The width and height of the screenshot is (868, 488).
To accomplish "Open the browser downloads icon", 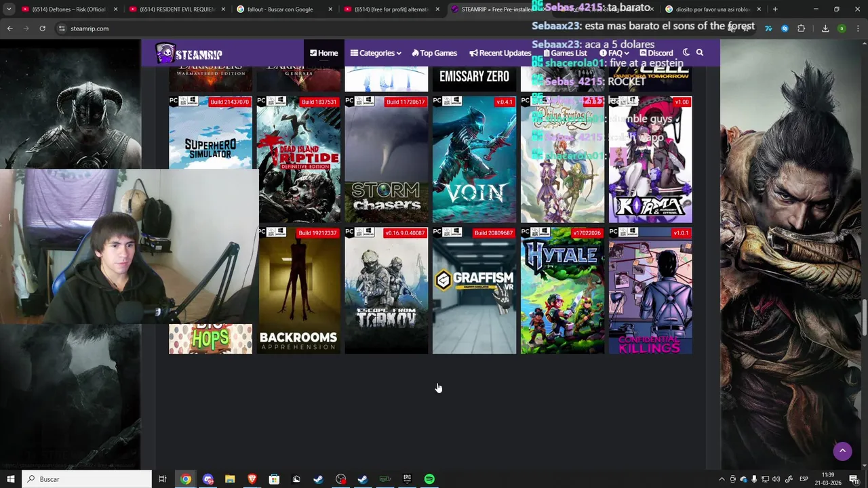I will pyautogui.click(x=825, y=28).
